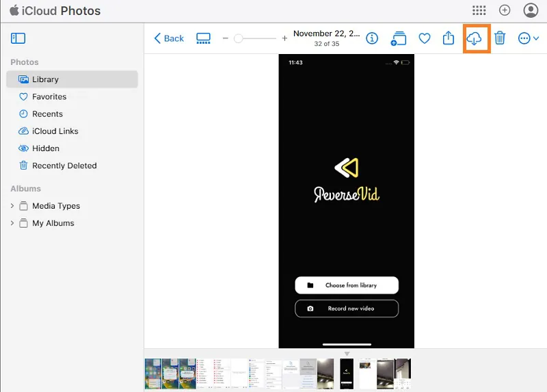Expand the Media Types chevron

point(12,206)
